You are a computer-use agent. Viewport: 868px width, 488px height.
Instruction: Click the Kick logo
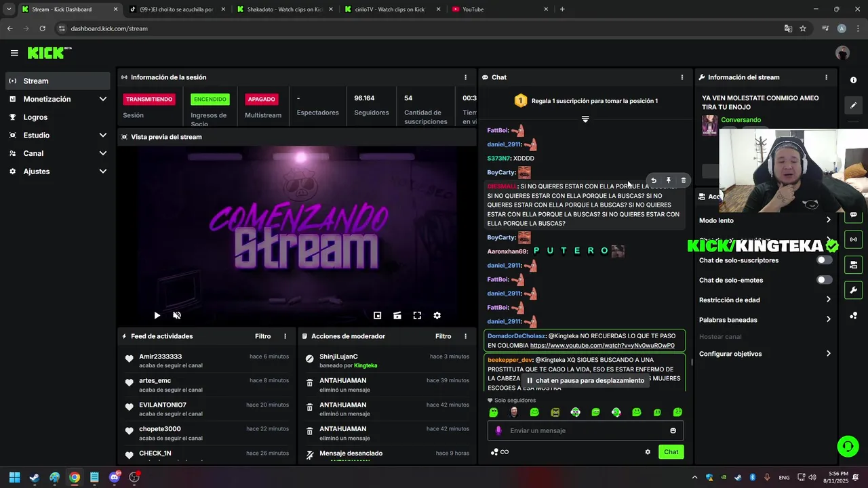(x=50, y=53)
